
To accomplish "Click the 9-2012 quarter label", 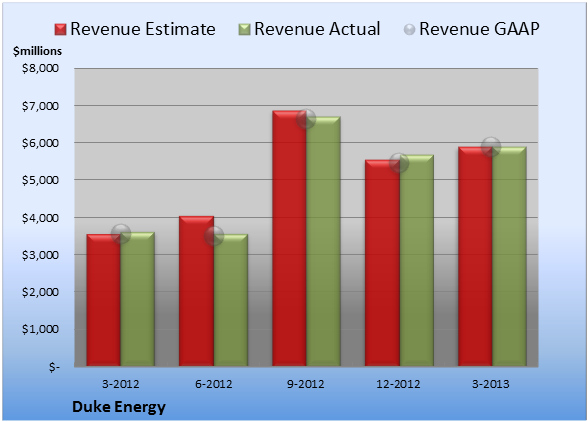I will pyautogui.click(x=306, y=384).
